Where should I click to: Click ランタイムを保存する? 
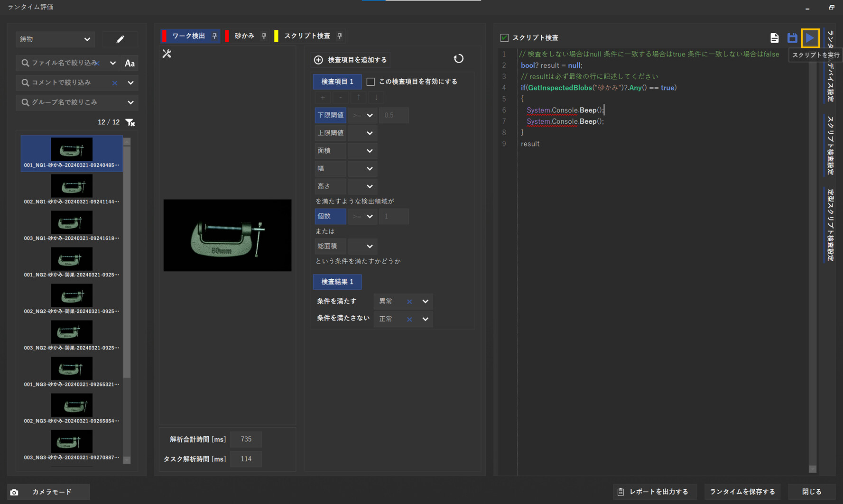(x=742, y=492)
